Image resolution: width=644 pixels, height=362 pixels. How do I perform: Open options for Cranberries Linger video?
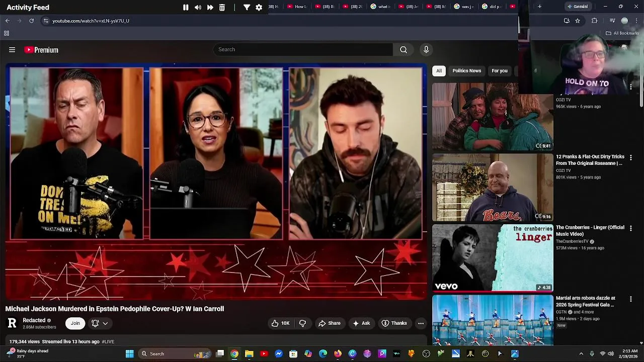click(x=631, y=228)
